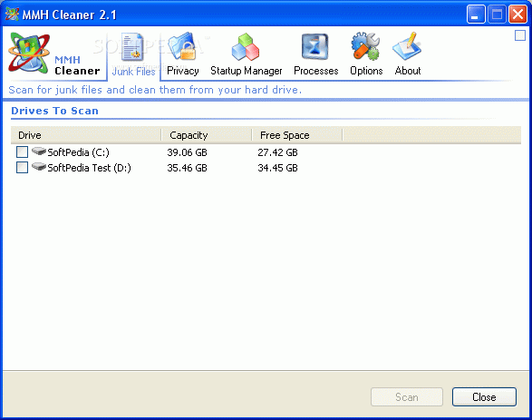Viewport: 532px width, 420px height.
Task: Toggle the small square box at top right
Action: 520,35
